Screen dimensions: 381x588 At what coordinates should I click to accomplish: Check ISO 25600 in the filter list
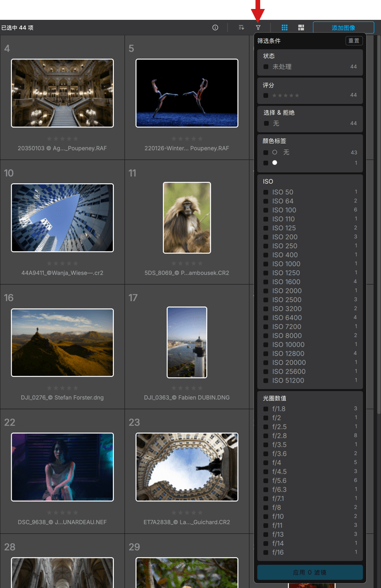[266, 372]
